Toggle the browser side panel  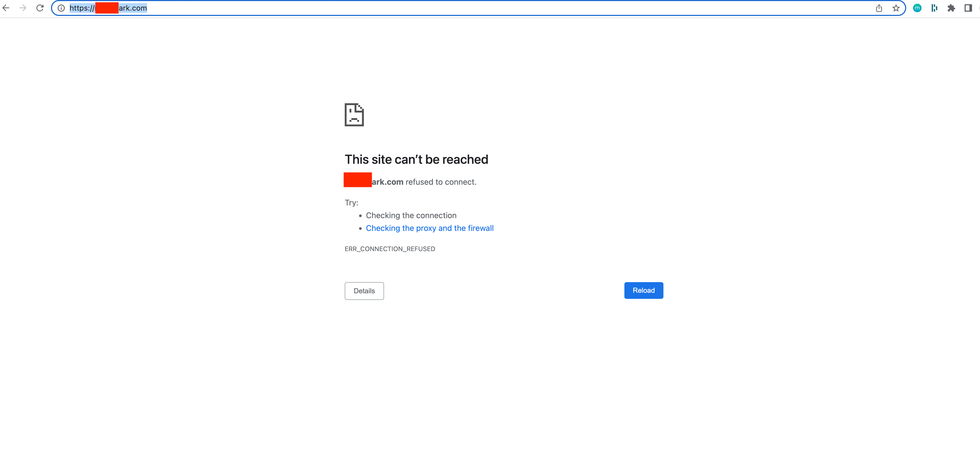(968, 8)
